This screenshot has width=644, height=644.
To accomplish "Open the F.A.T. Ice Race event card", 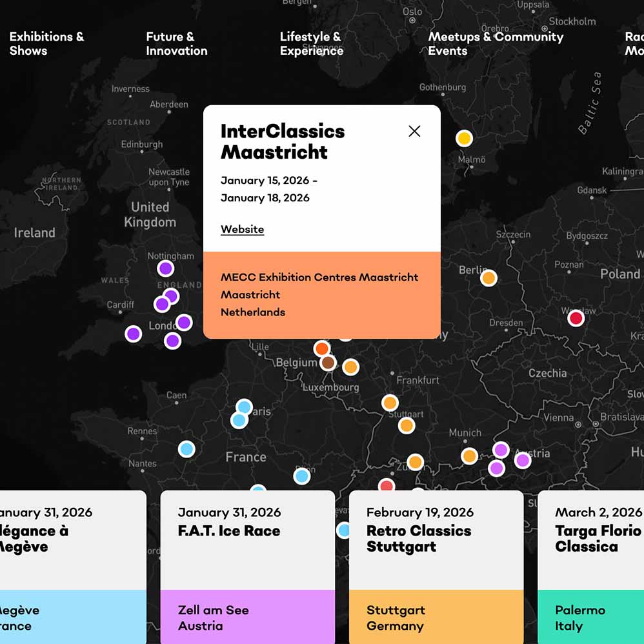I will [248, 567].
